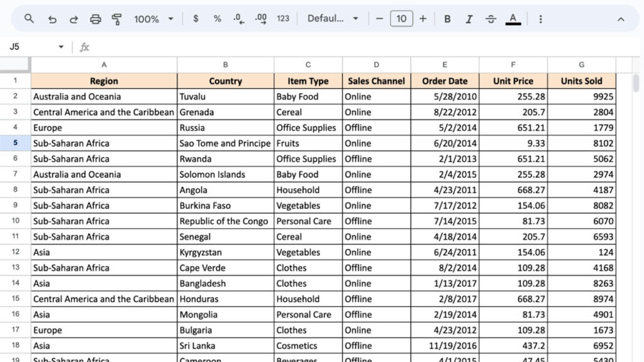The width and height of the screenshot is (644, 362).
Task: Collapse the toolbar with the chevron
Action: click(621, 19)
